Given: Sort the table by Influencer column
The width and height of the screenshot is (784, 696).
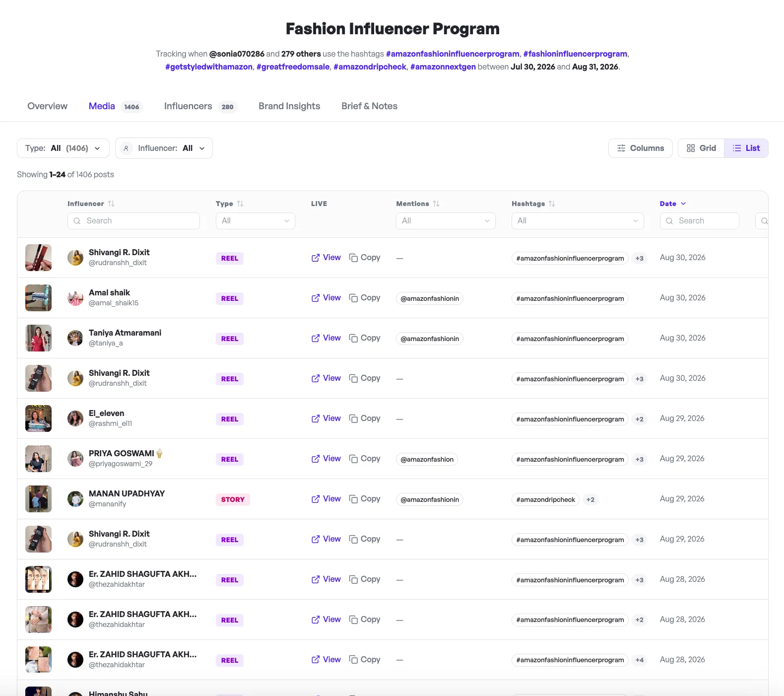Looking at the screenshot, I should (x=111, y=204).
